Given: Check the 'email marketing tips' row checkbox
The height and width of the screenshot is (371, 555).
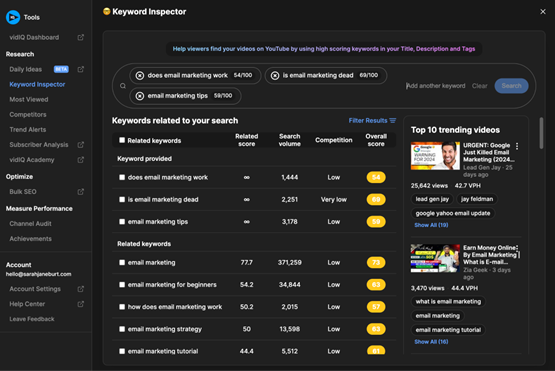Looking at the screenshot, I should tap(122, 222).
